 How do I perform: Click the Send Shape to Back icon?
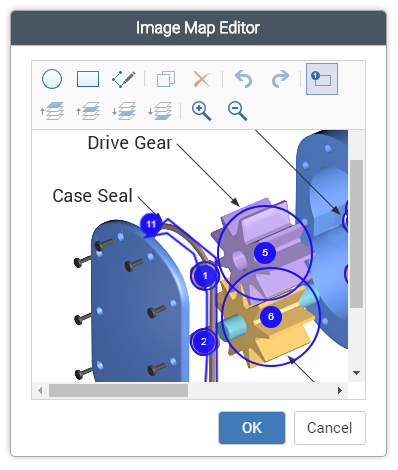pos(160,111)
